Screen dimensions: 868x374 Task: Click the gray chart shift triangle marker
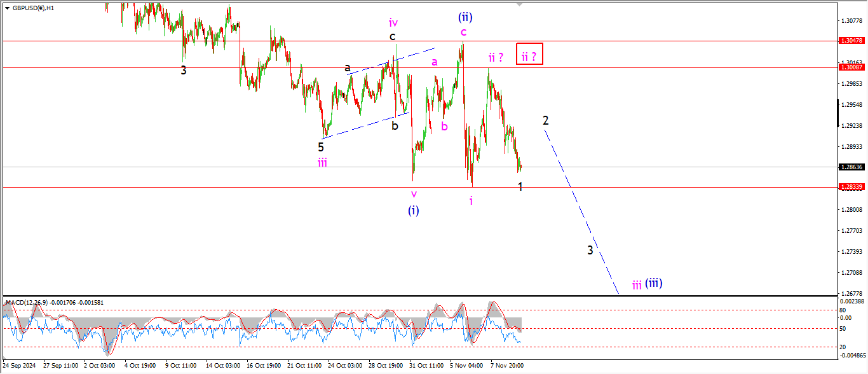click(520, 5)
